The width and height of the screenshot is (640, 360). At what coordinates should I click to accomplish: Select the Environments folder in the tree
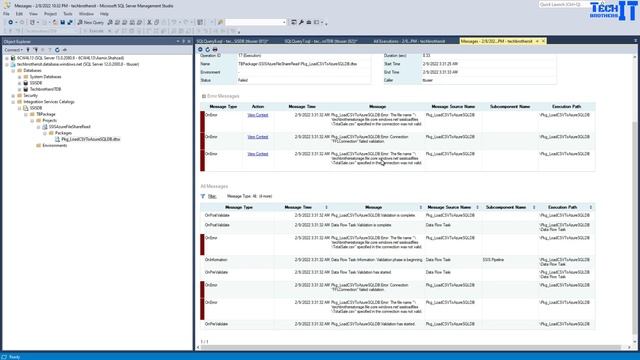(54, 145)
